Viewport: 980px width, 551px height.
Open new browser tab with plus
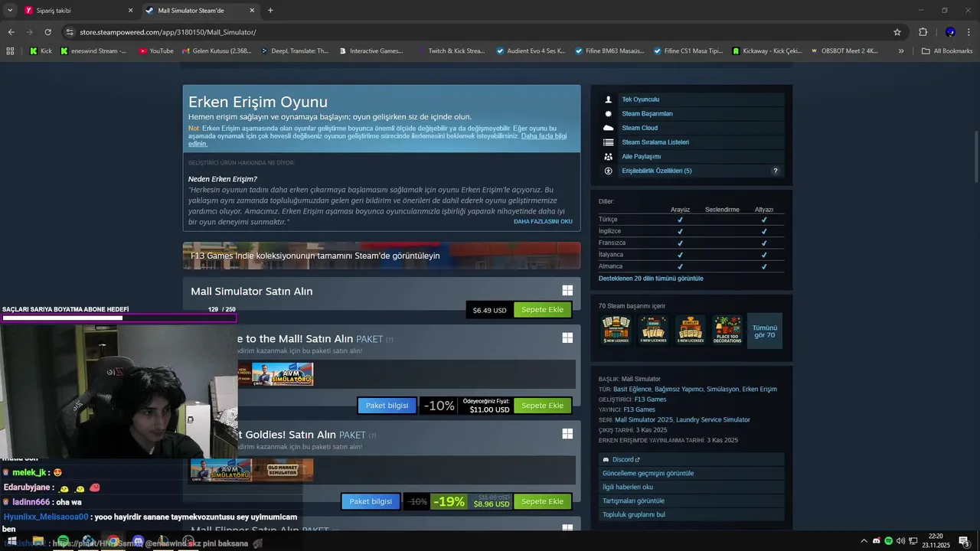click(270, 11)
